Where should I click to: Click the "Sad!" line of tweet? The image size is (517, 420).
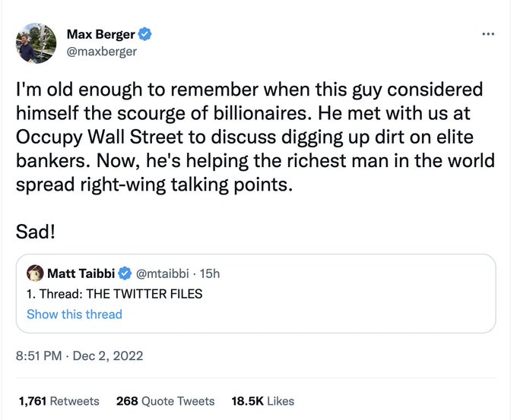point(36,231)
